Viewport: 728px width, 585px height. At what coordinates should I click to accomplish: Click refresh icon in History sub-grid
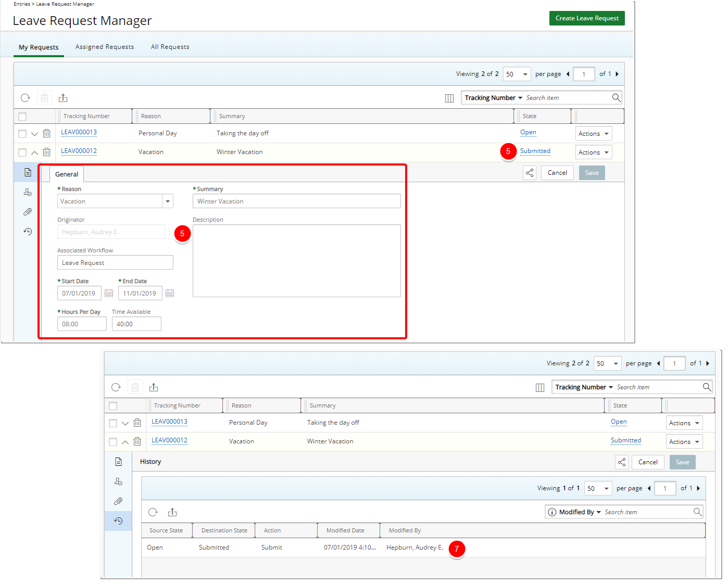pyautogui.click(x=153, y=512)
